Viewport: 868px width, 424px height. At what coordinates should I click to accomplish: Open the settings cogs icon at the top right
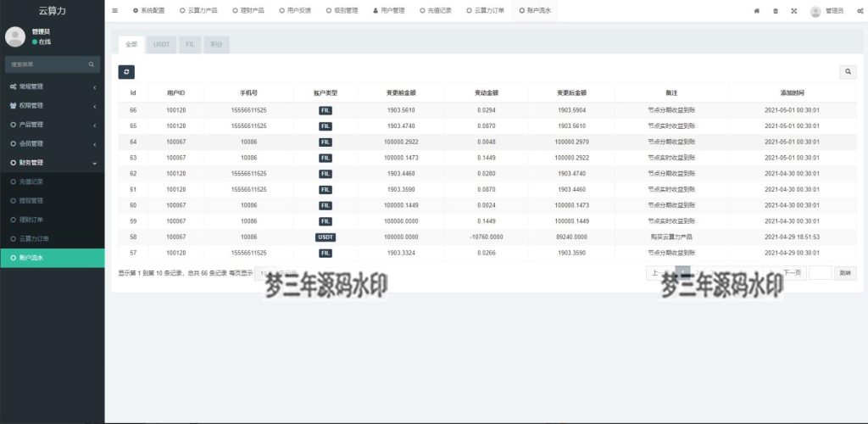(860, 11)
